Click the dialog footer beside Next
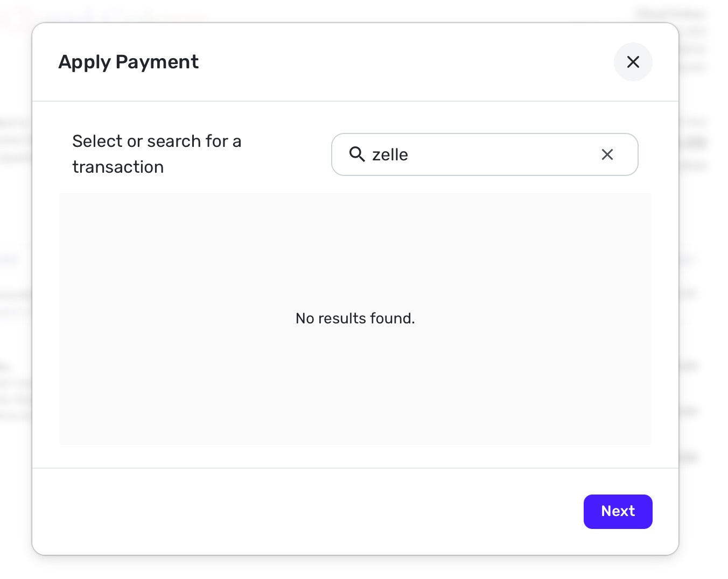This screenshot has width=728, height=579. (323, 511)
